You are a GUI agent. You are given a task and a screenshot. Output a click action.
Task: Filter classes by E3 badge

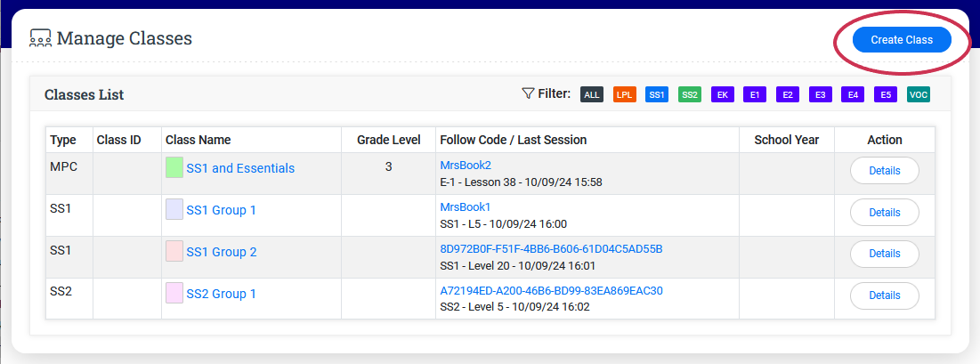pos(820,94)
